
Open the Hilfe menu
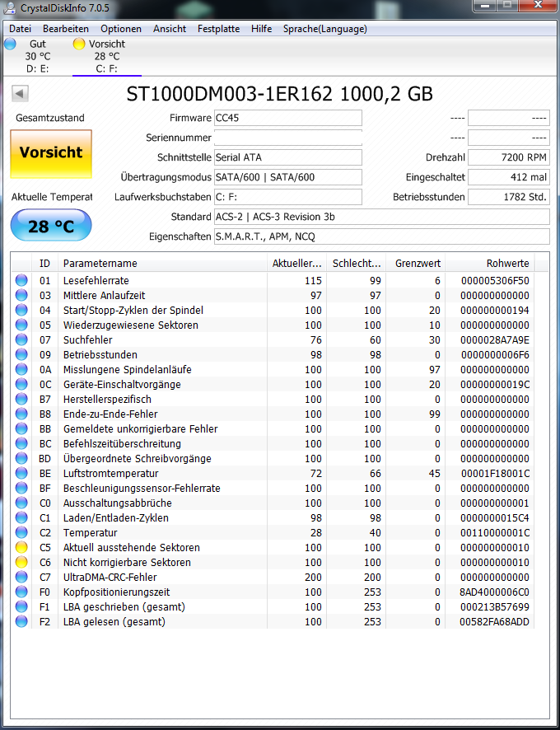(261, 29)
